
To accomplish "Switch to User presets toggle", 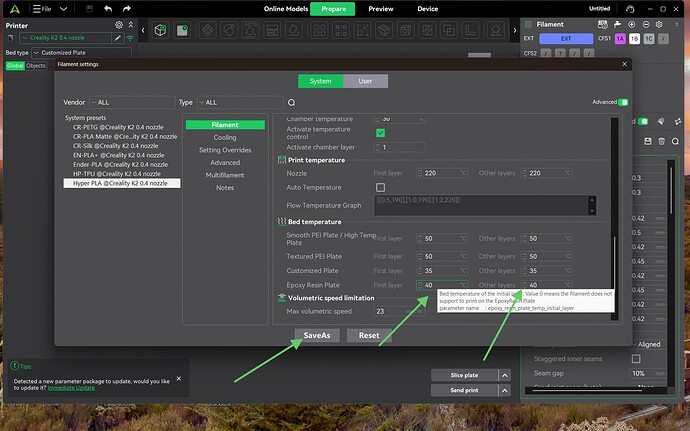I will pos(365,81).
